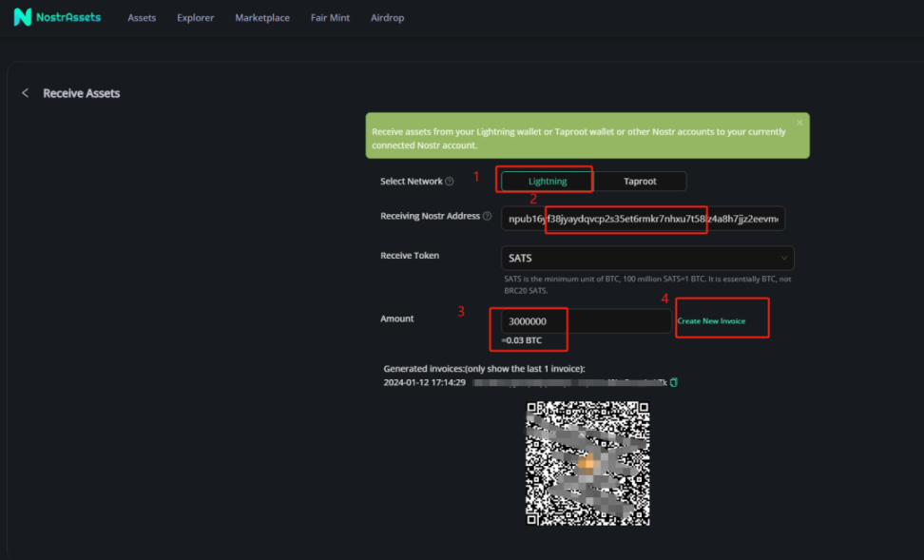The image size is (924, 560).
Task: Click the NostrAssets logo
Action: pos(57,17)
